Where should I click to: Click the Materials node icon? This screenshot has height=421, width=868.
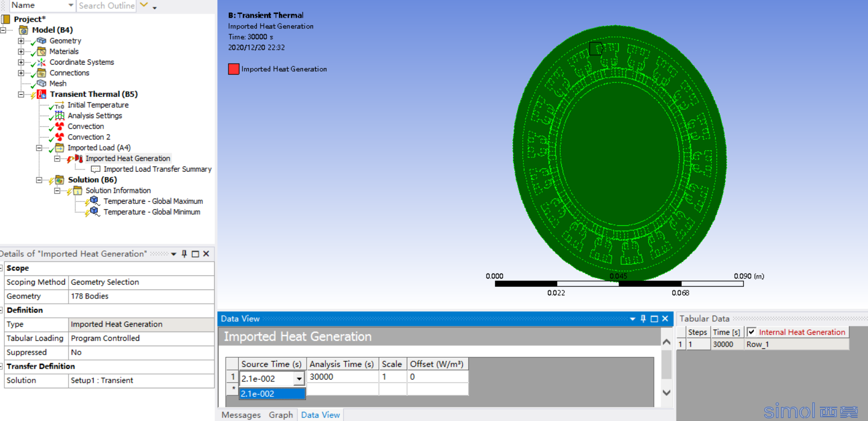point(41,51)
